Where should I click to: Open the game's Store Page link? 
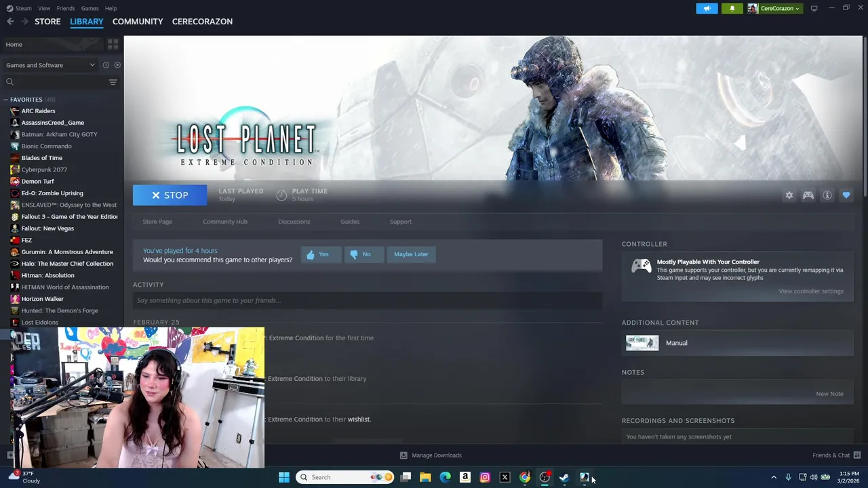(x=157, y=222)
